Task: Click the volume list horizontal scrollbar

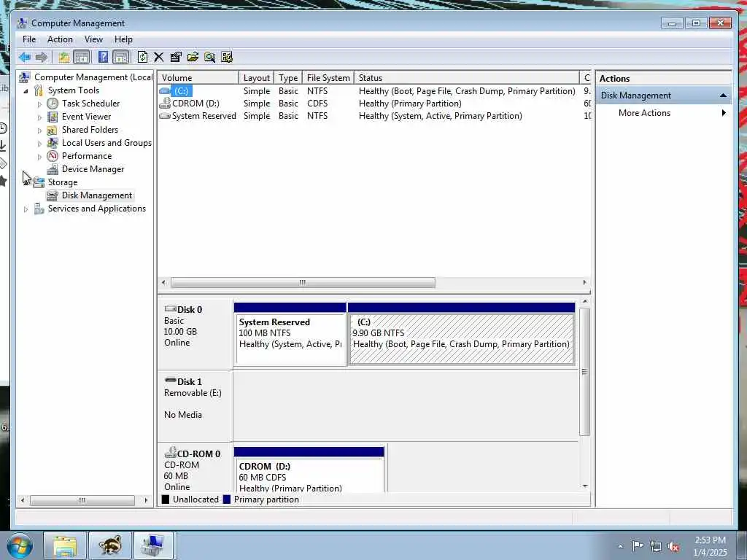Action: tap(303, 282)
